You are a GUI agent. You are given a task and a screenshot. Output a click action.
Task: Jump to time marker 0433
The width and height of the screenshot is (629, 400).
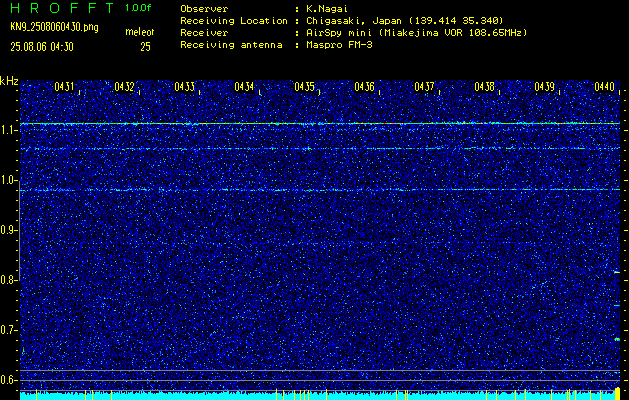(x=185, y=87)
